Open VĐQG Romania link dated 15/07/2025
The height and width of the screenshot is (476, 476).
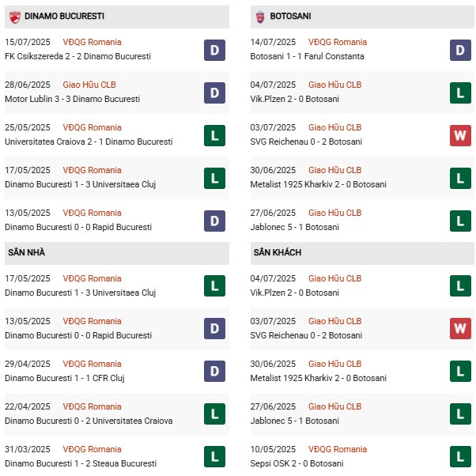(x=92, y=42)
